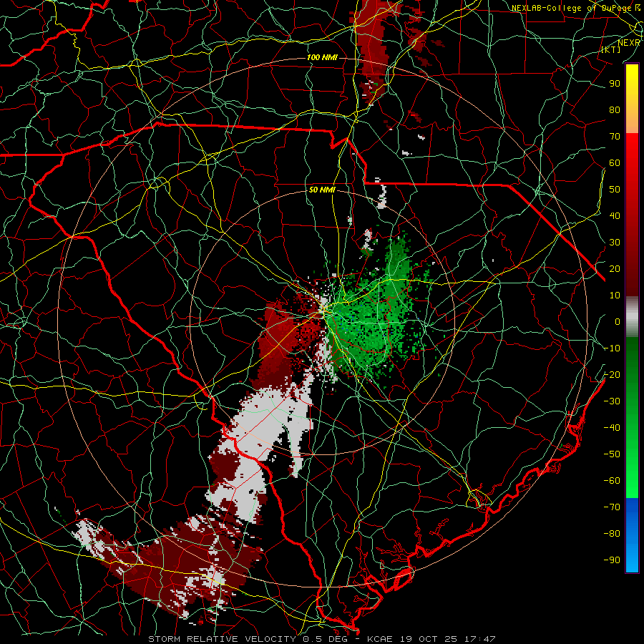The height and width of the screenshot is (644, 644).
Task: Click the 50 value on the velocity scale
Action: click(x=615, y=190)
